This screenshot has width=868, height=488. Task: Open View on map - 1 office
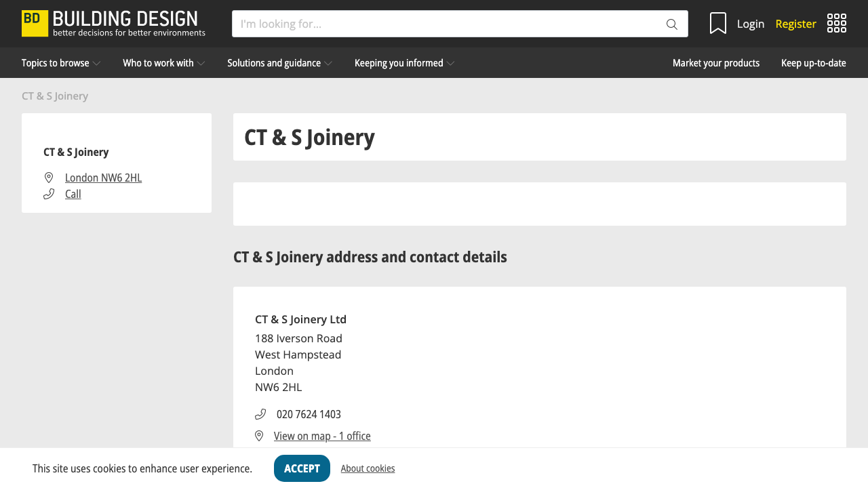click(x=322, y=436)
